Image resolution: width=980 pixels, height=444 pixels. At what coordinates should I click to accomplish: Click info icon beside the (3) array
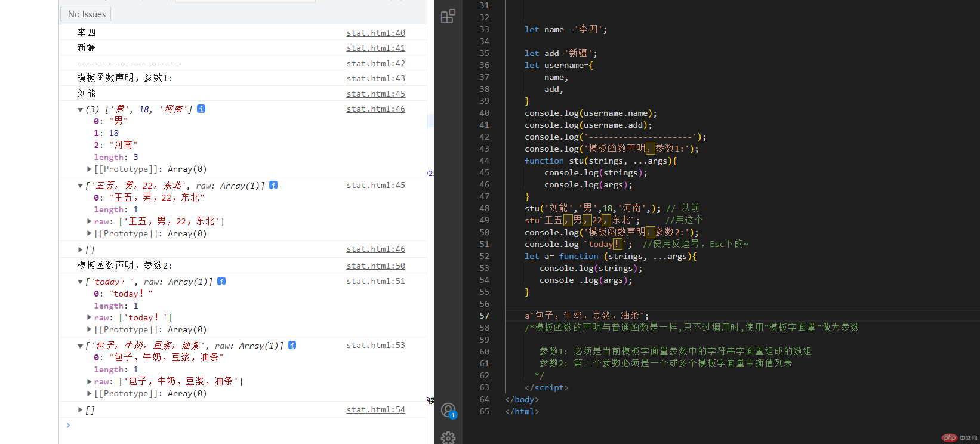point(201,109)
